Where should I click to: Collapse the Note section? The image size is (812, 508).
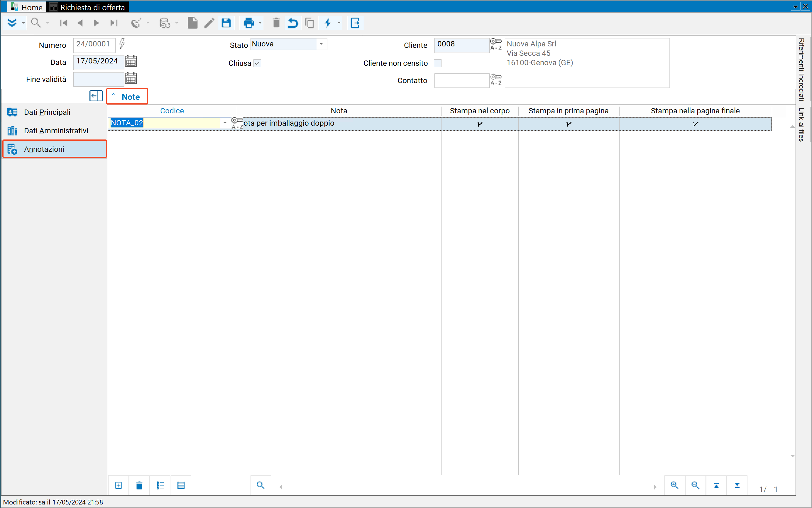click(x=114, y=95)
